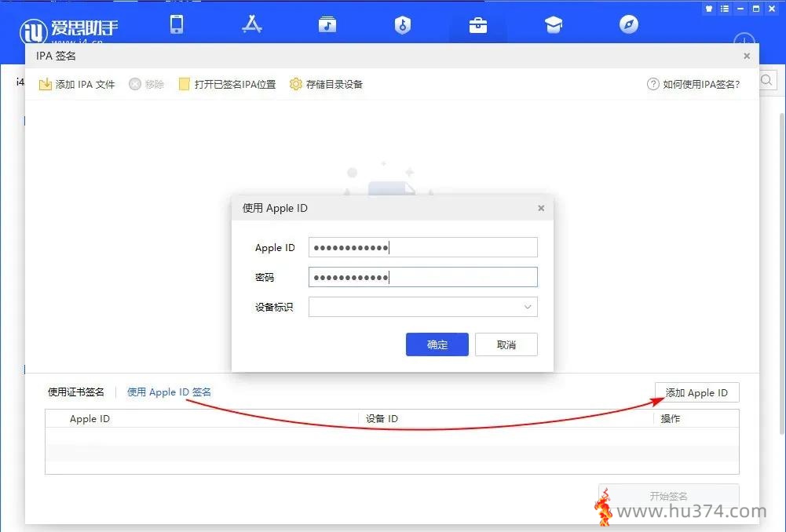
Task: Click the skin shirt icon in title bar
Action: (709, 9)
